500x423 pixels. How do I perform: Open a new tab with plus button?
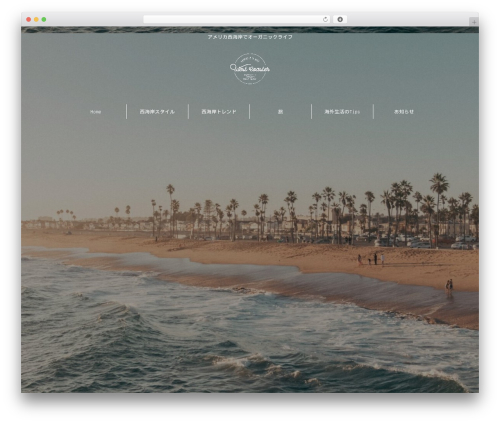[474, 22]
